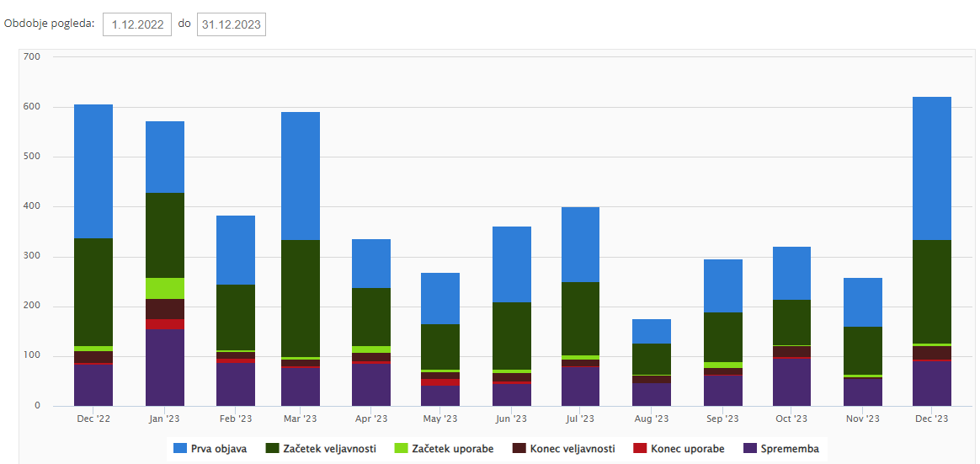Click the red Konec uporabe legend swatch
Screen dimensions: 980x464
pyautogui.click(x=642, y=449)
